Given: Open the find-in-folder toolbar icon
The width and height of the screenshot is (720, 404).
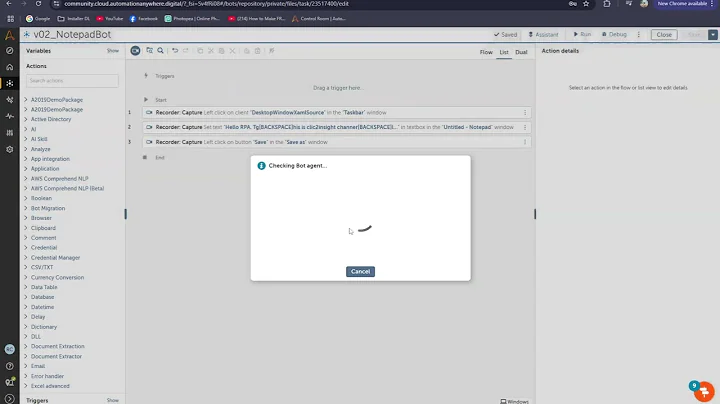Looking at the screenshot, I should 149,51.
